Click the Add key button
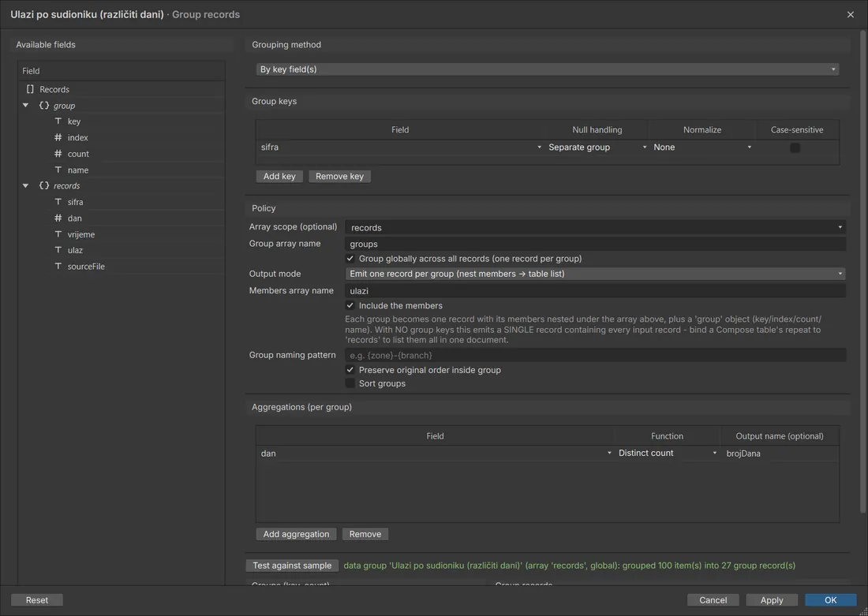Screen dimensions: 868x616 click(279, 176)
